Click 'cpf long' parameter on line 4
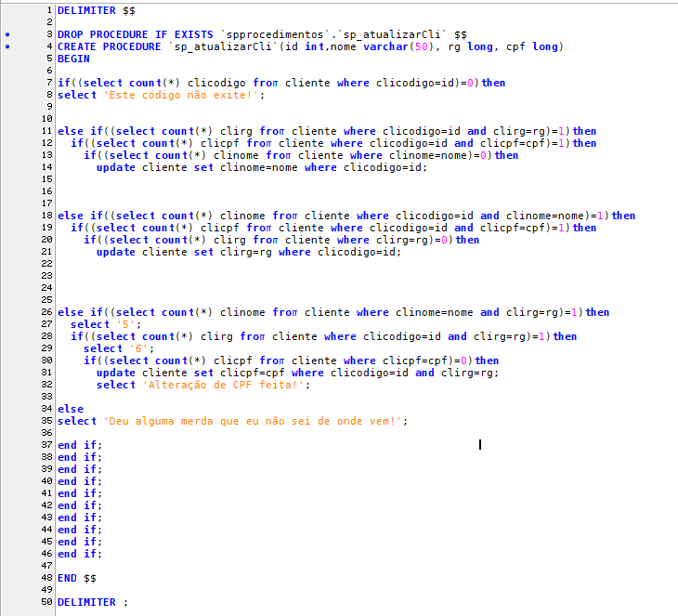Image resolution: width=678 pixels, height=616 pixels. (532, 46)
